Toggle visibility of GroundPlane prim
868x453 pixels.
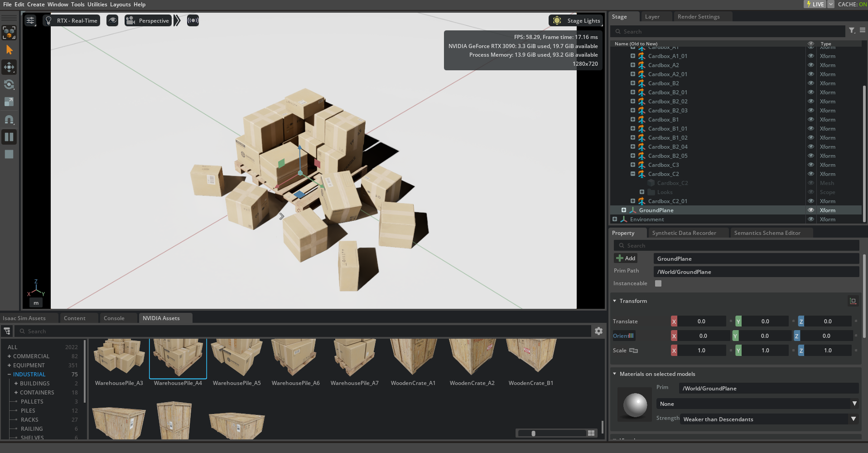pos(811,210)
